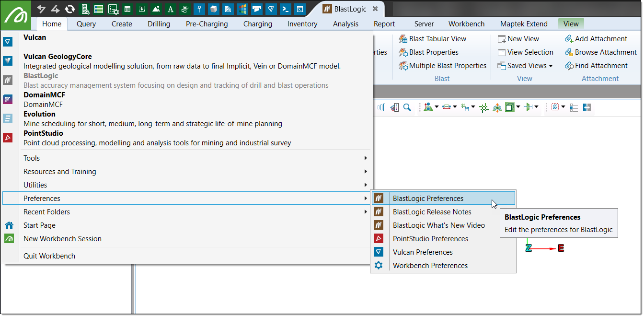Click Multiple Blast Properties button
The height and width of the screenshot is (317, 644).
[443, 66]
